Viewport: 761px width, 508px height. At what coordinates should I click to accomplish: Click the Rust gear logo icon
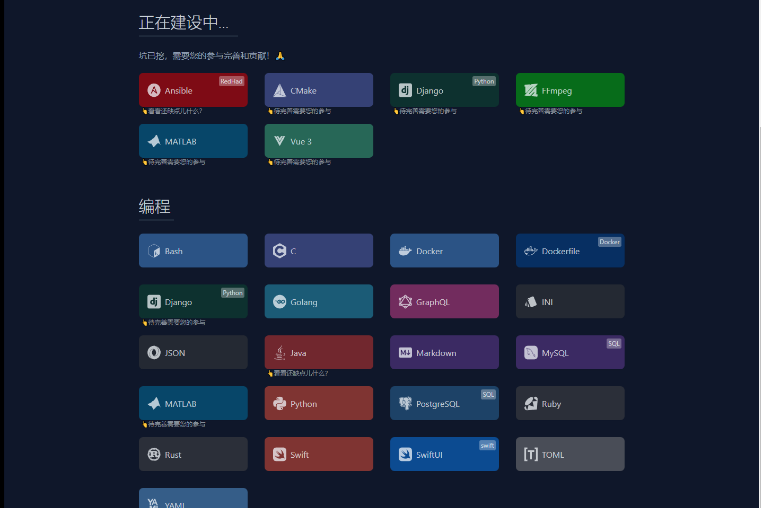tap(154, 455)
